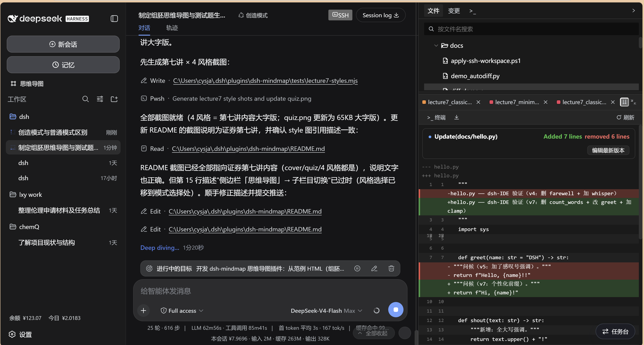This screenshot has width=644, height=345.
Task: Open the DeepSeek-V4-Flash Max model dropdown
Action: pos(326,311)
